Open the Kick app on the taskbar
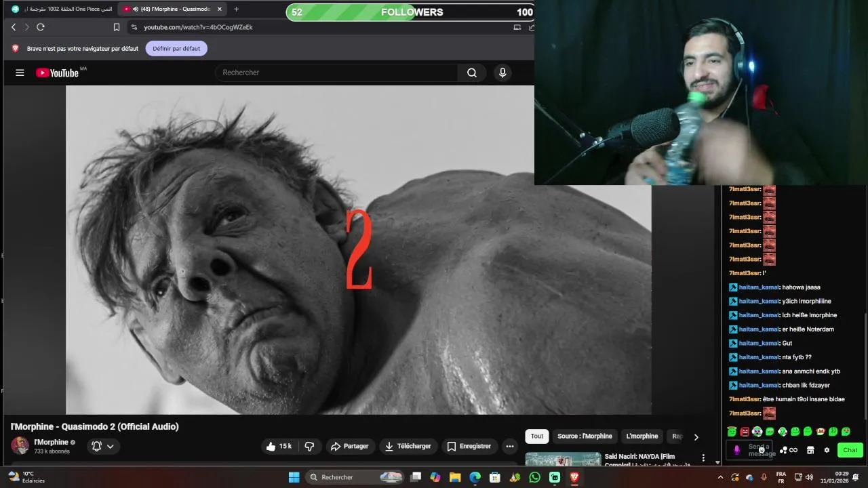Image resolution: width=868 pixels, height=488 pixels. tap(555, 477)
